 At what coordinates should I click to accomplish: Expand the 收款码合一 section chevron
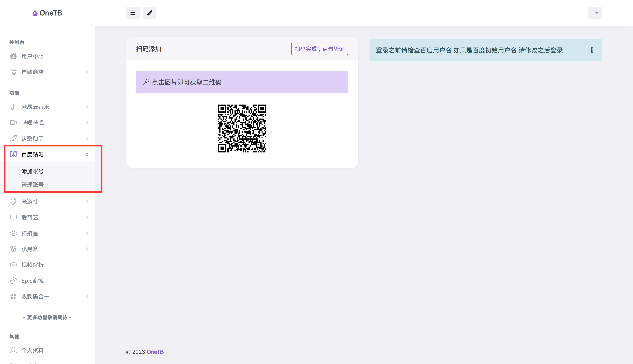[87, 296]
